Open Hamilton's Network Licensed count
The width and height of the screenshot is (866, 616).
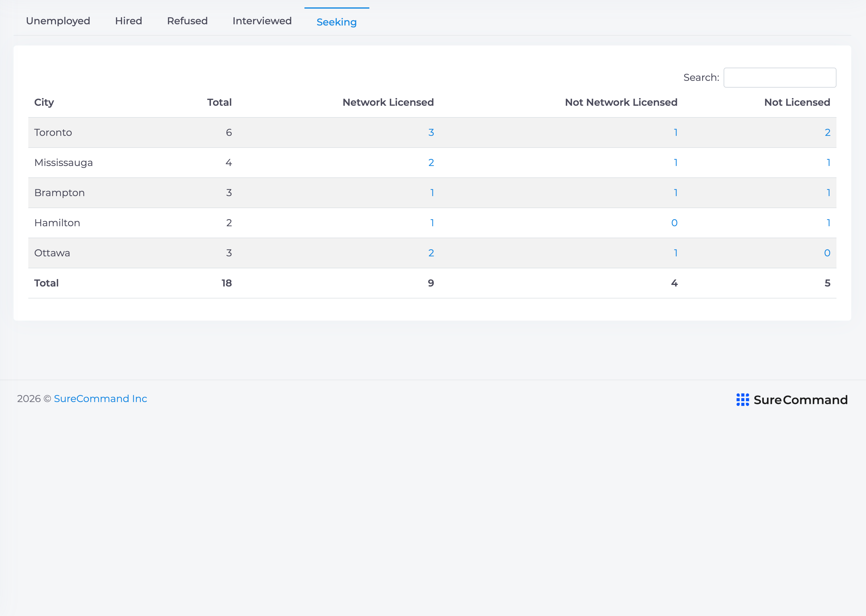tap(432, 223)
